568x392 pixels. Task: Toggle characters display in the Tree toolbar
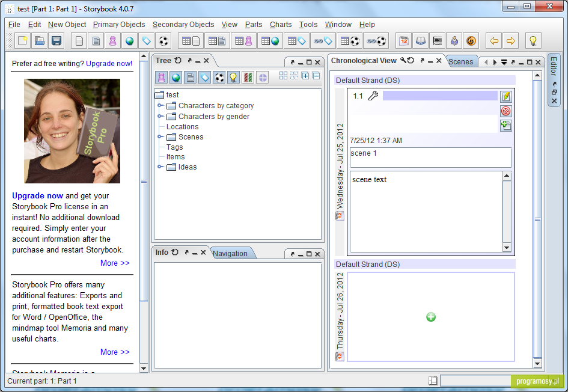(161, 77)
